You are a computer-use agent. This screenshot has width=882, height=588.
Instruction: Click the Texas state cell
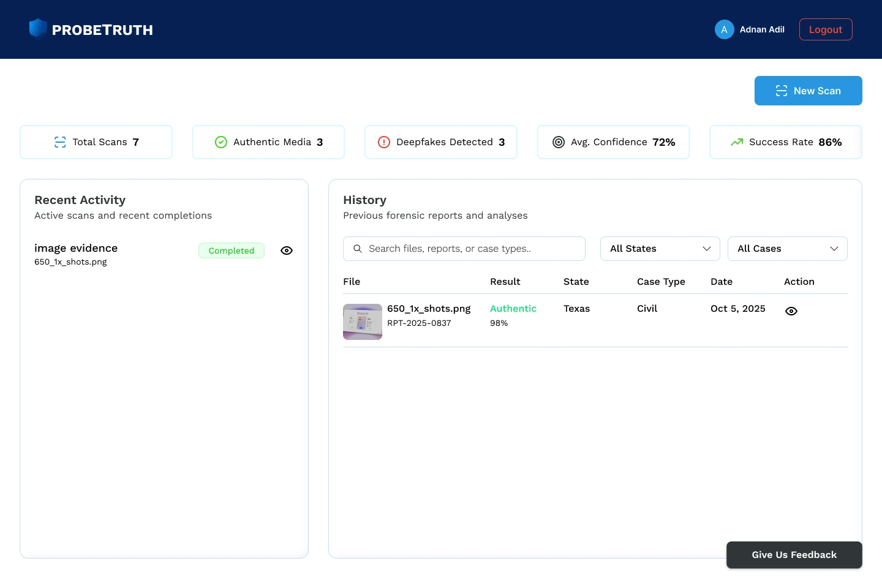576,309
